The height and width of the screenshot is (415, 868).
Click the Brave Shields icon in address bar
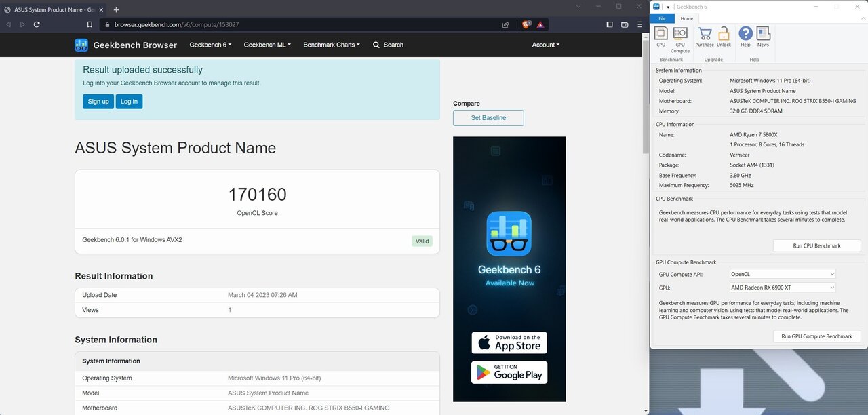point(526,24)
